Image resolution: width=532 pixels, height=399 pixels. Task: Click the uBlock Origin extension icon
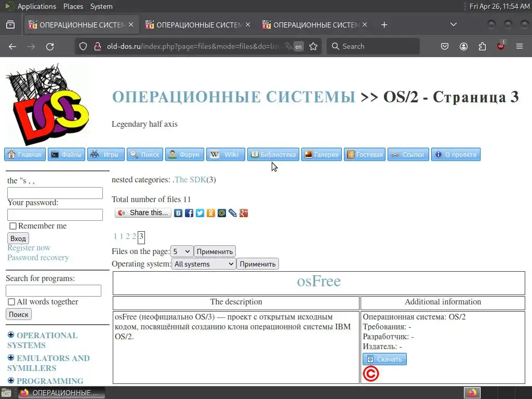[x=501, y=46]
